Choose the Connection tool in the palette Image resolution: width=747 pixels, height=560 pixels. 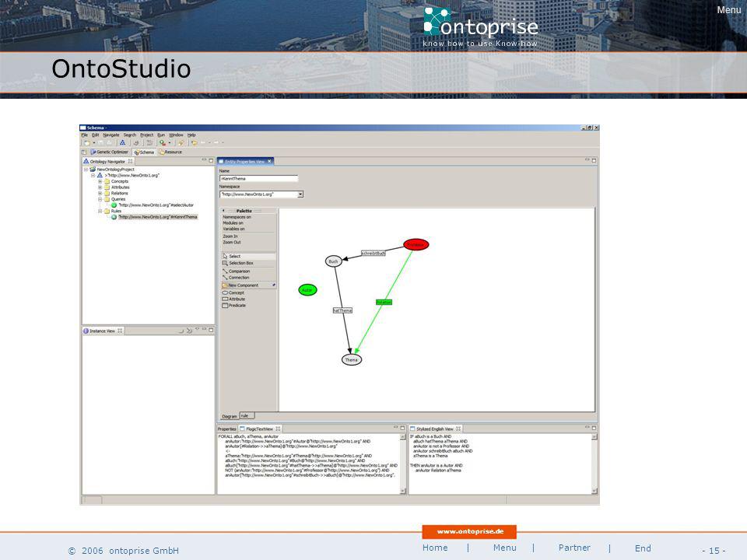coord(236,277)
